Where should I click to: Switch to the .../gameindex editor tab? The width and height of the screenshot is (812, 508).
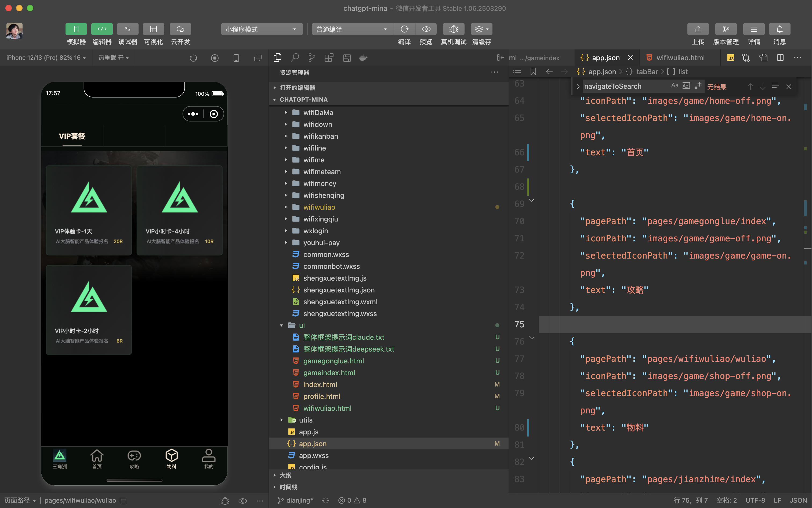(x=541, y=58)
